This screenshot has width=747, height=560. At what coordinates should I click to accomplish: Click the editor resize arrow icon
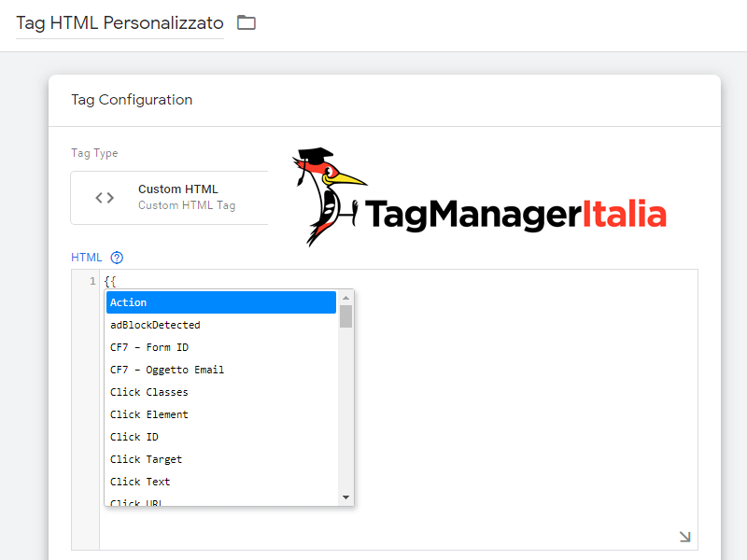[684, 537]
